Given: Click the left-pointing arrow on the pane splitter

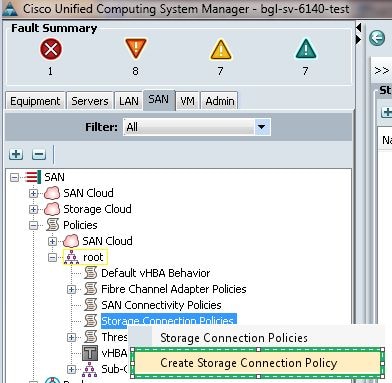Looking at the screenshot, I should pos(359,27).
